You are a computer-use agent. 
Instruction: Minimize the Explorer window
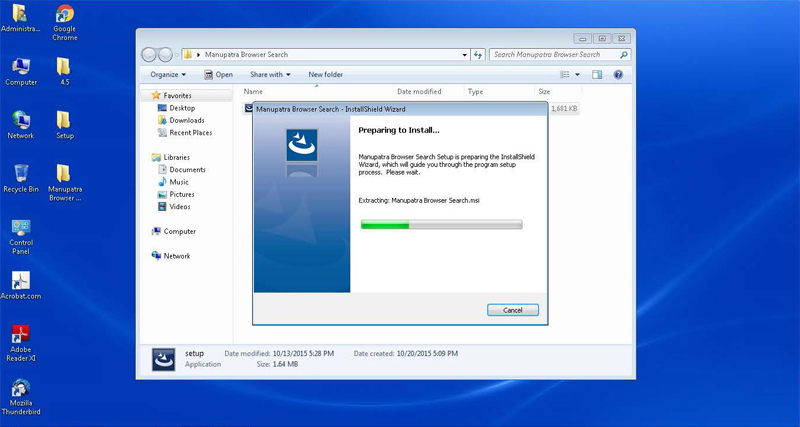pyautogui.click(x=583, y=39)
